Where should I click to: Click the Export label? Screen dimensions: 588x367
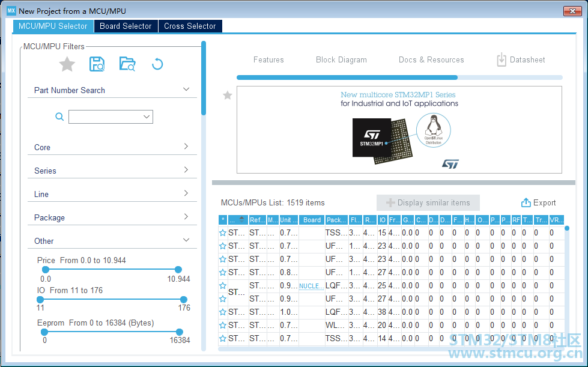tap(545, 203)
